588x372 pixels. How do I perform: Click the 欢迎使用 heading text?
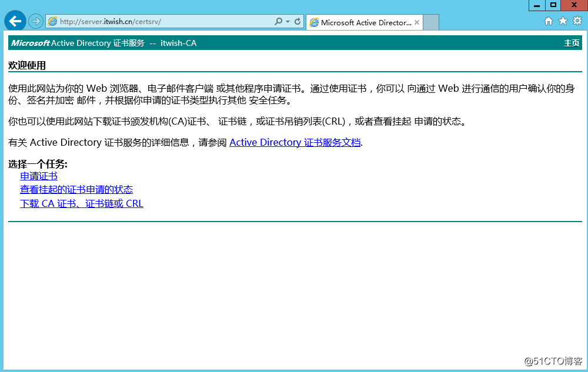(x=27, y=66)
